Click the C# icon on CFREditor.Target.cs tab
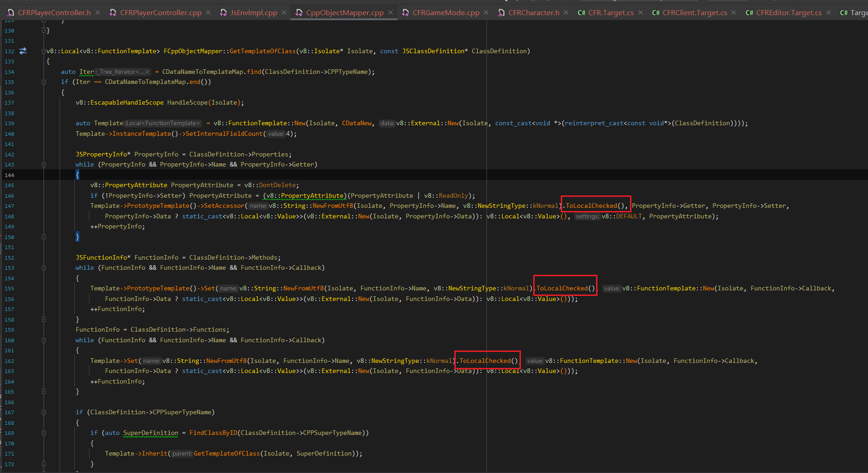This screenshot has width=868, height=473. (749, 12)
